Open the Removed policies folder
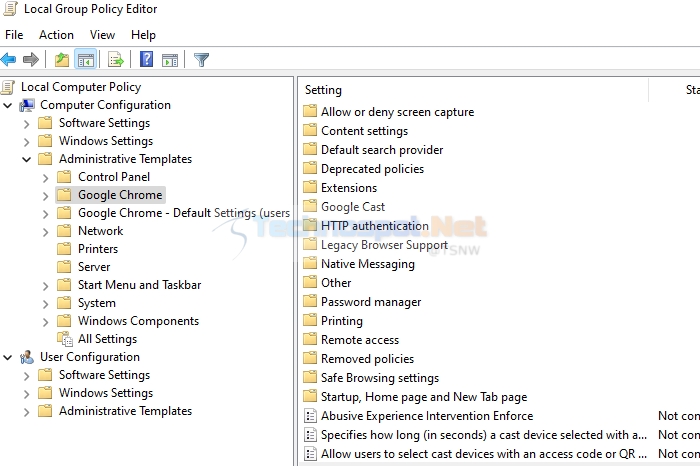The width and height of the screenshot is (700, 466). pos(367,359)
